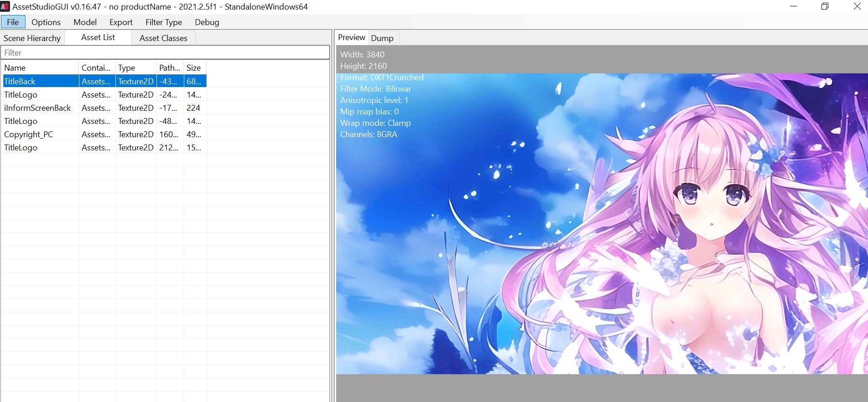
Task: Open the Debug menu
Action: [207, 22]
